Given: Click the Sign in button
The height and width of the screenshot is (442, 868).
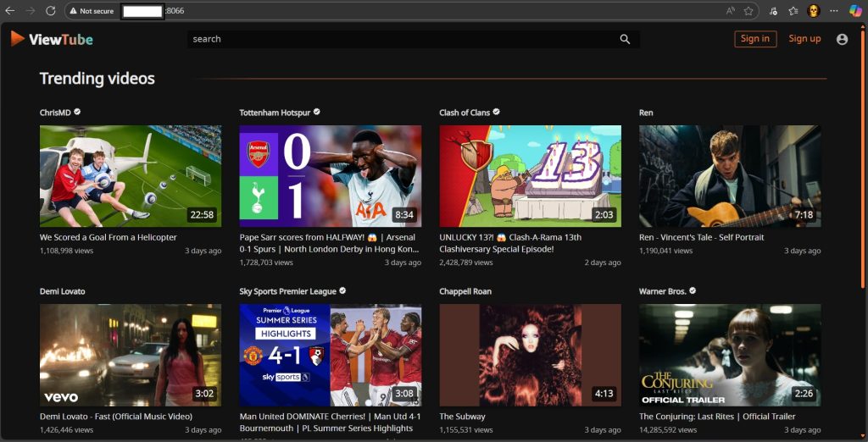Looking at the screenshot, I should [755, 39].
